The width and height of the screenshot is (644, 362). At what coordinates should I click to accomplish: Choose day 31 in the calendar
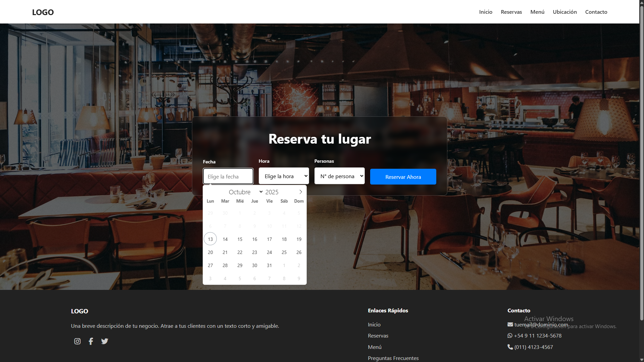(x=269, y=265)
